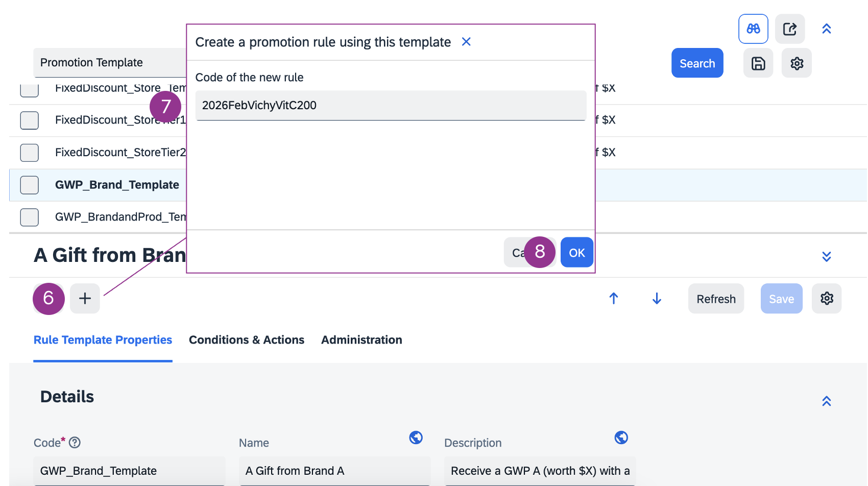The height and width of the screenshot is (486, 868).
Task: Check the GWP_BrandandProd template checkbox
Action: point(30,217)
